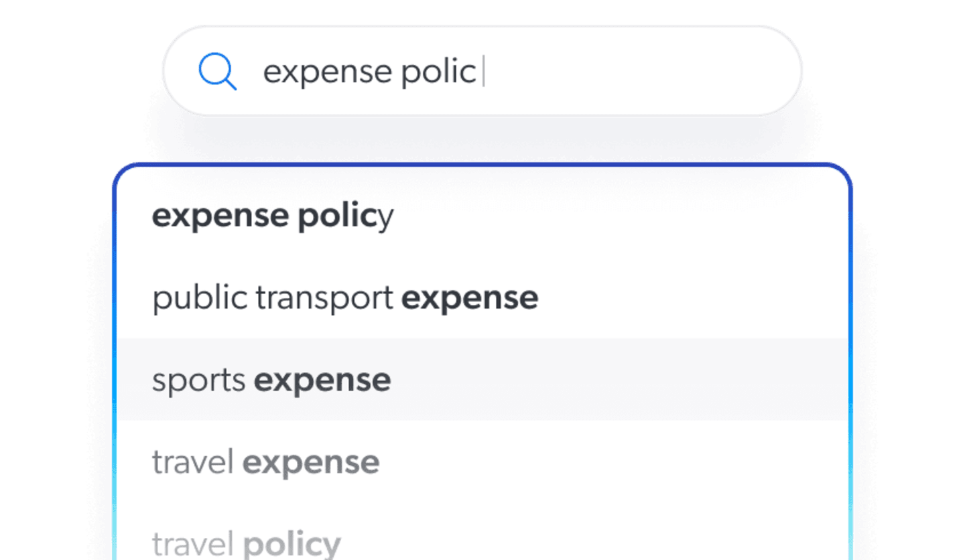Click the bold "expense" in the sports suggestion

(x=322, y=380)
